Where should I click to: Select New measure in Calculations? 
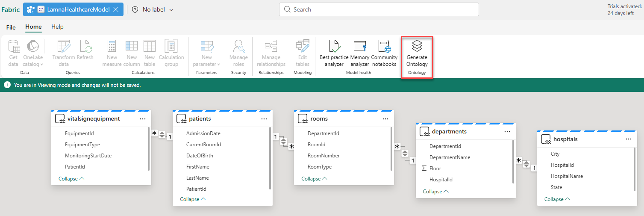[112, 53]
